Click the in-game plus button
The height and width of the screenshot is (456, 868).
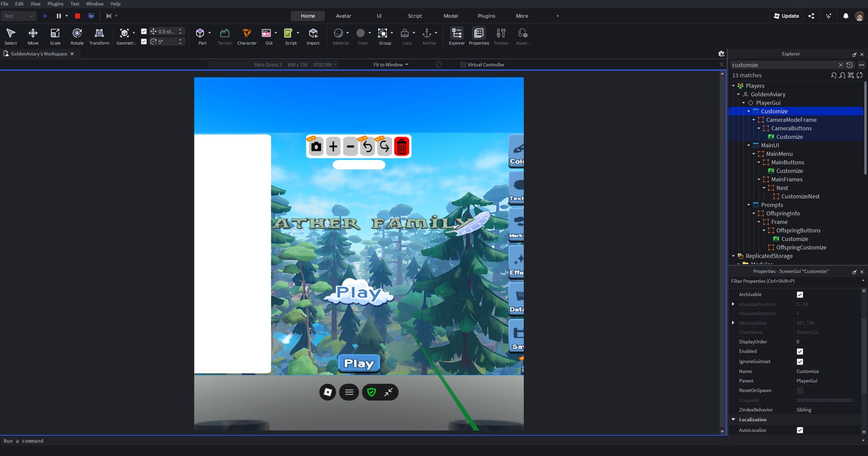tap(333, 147)
